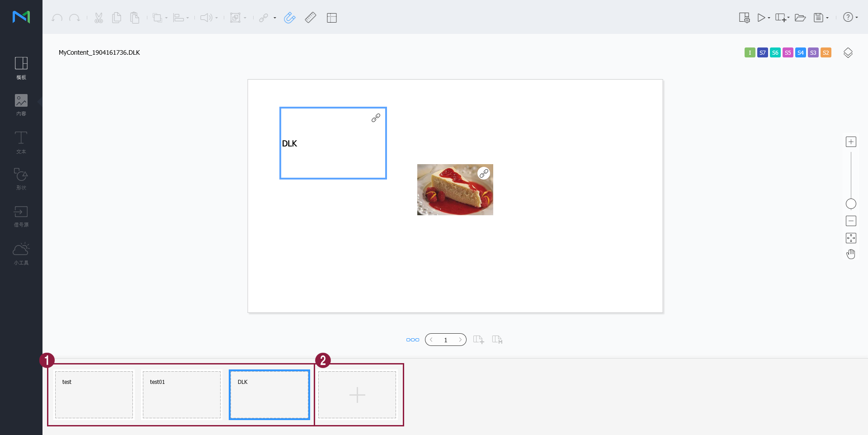Select the test01 page thumbnail
Image resolution: width=868 pixels, height=435 pixels.
(182, 395)
